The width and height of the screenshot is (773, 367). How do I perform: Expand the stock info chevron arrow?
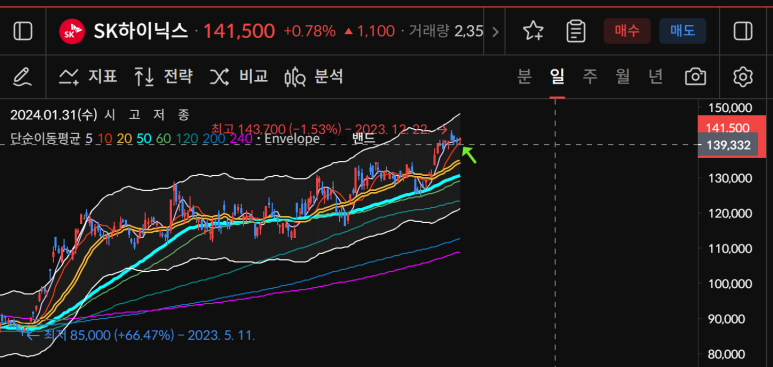tap(495, 32)
